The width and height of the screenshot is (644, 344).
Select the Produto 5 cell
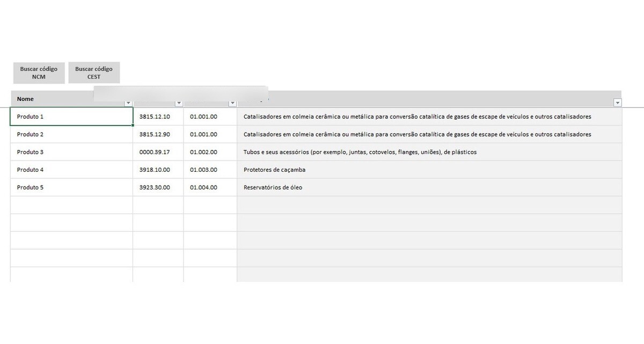coord(71,187)
